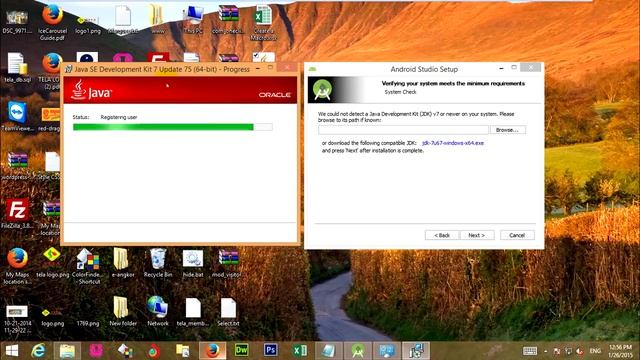This screenshot has height=360, width=640.
Task: Switch to the Java installer taskbar item
Action: [416, 351]
